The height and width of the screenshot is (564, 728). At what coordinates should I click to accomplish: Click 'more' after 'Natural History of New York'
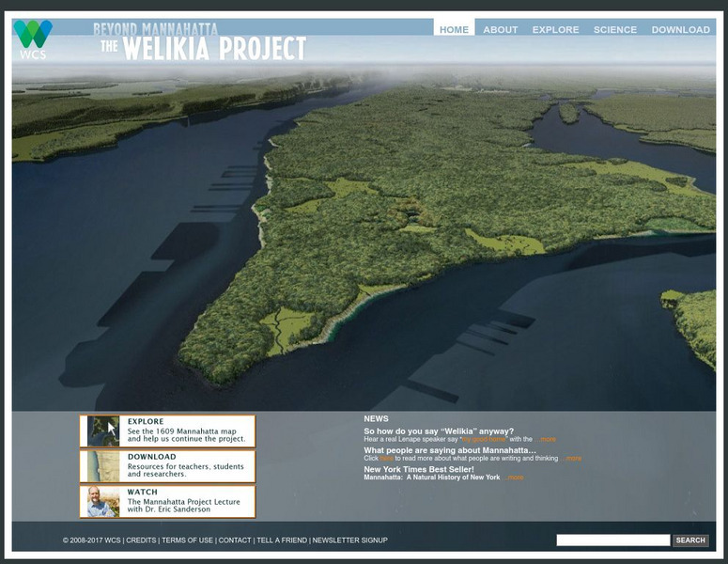(514, 478)
